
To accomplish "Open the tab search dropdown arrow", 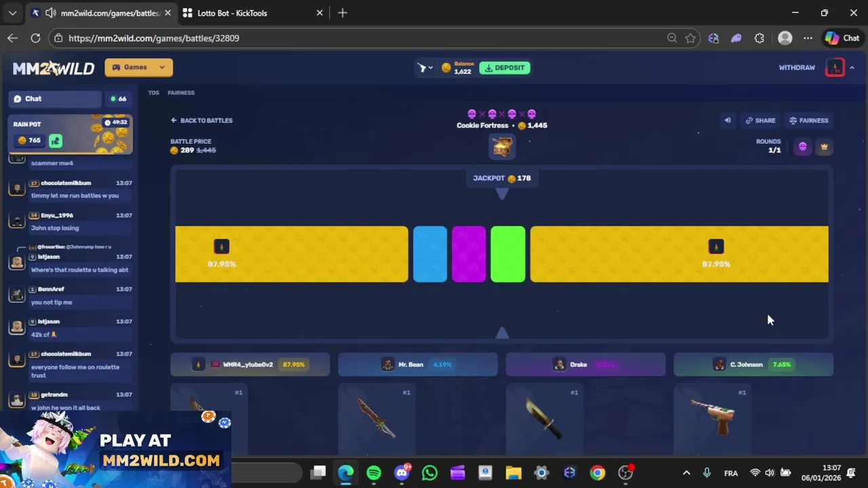I will [x=12, y=13].
